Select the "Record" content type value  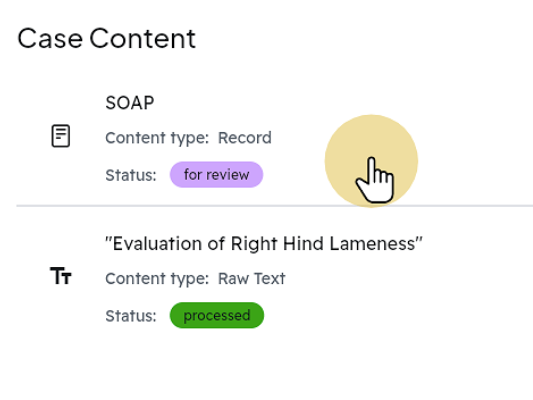245,138
